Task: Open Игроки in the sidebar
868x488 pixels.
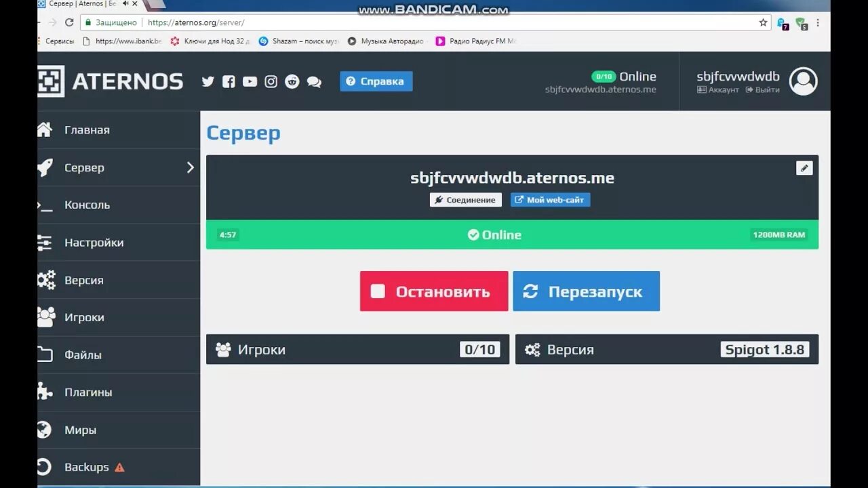Action: 119,317
